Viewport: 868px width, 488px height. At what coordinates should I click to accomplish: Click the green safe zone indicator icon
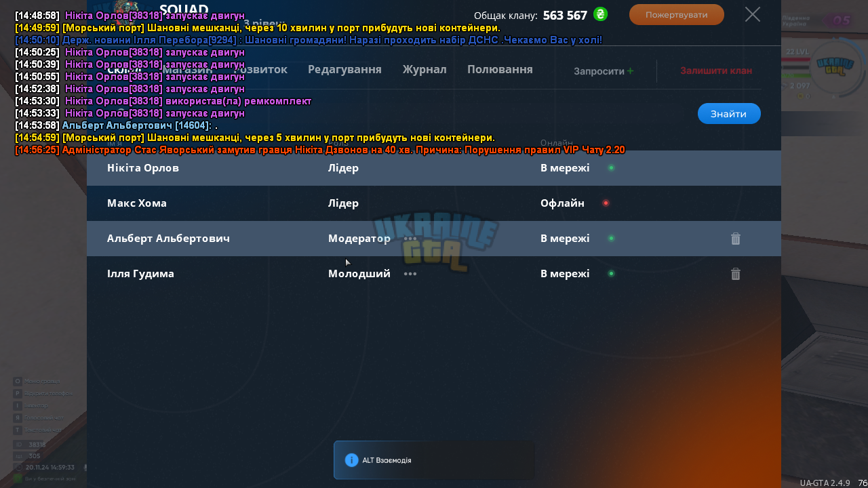pyautogui.click(x=18, y=479)
